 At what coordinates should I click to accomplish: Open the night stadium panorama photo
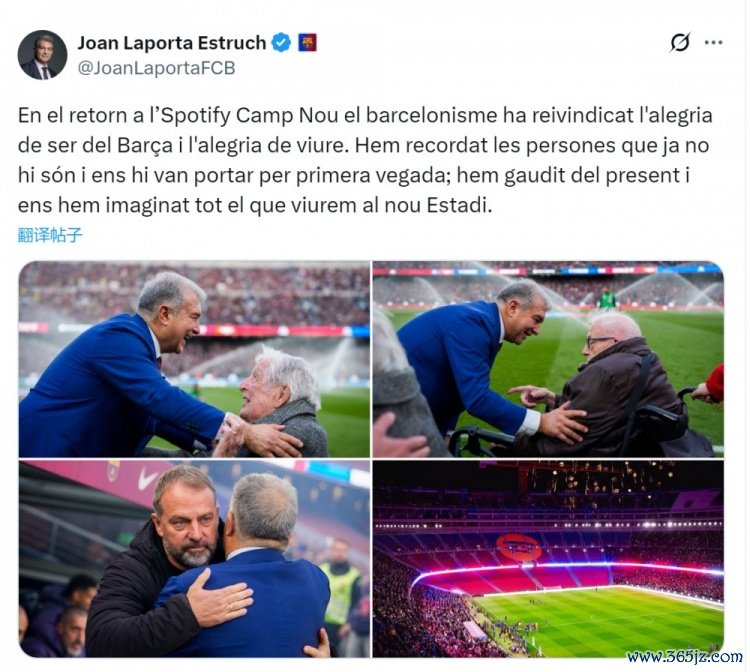[x=548, y=559]
